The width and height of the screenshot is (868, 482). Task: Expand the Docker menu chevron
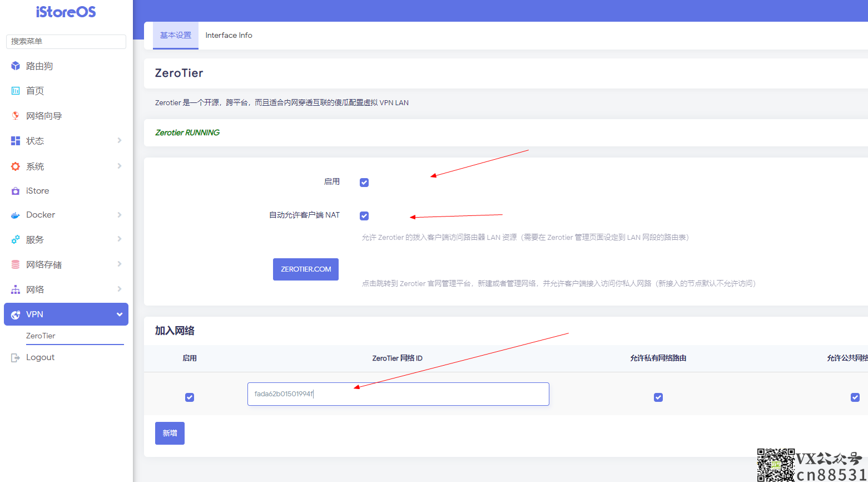[x=120, y=215]
